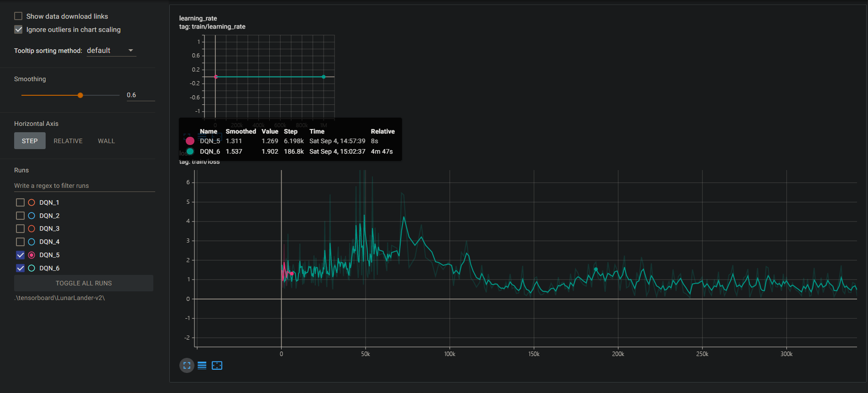Switch horizontal axis to RELATIVE
The height and width of the screenshot is (393, 868).
[68, 141]
